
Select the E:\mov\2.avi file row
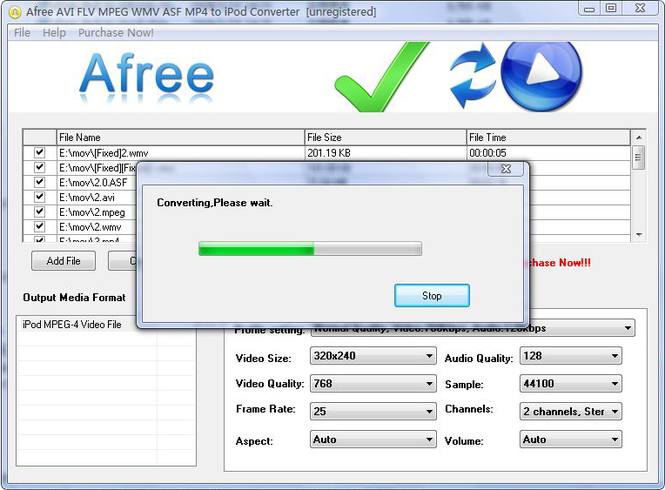point(87,197)
